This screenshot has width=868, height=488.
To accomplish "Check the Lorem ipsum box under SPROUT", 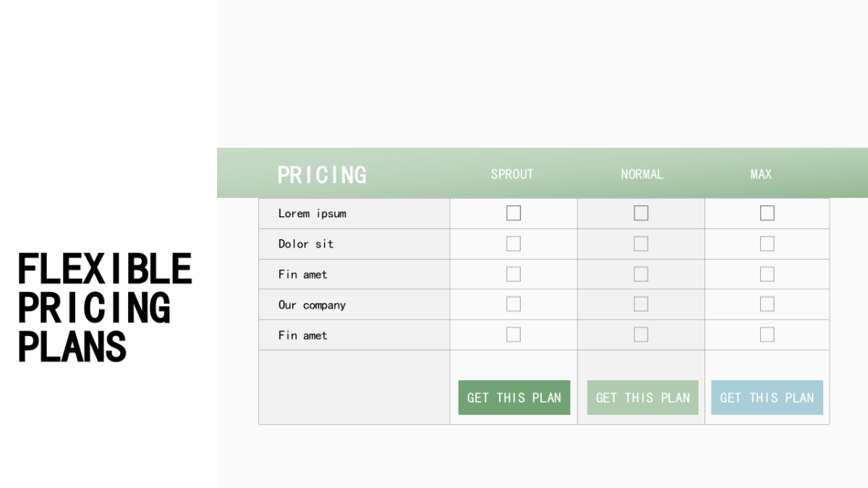I will point(514,213).
